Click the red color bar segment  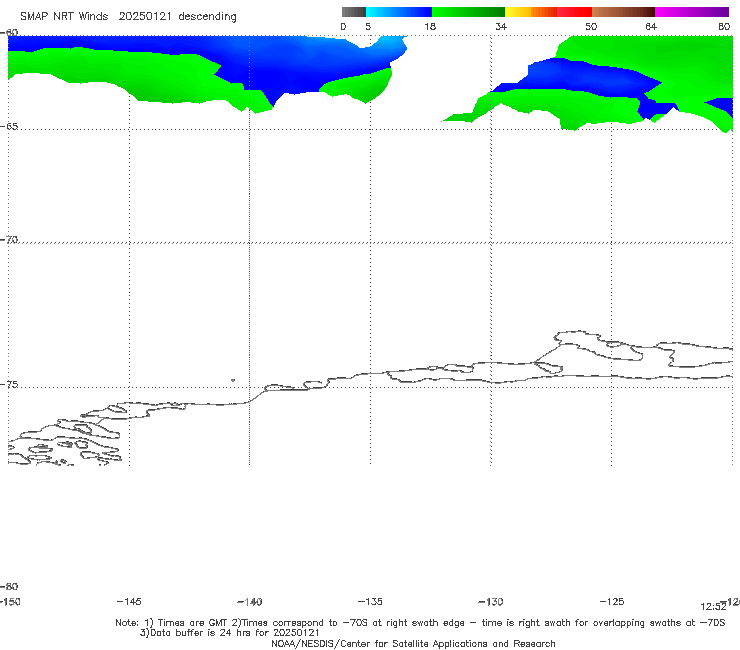574,12
